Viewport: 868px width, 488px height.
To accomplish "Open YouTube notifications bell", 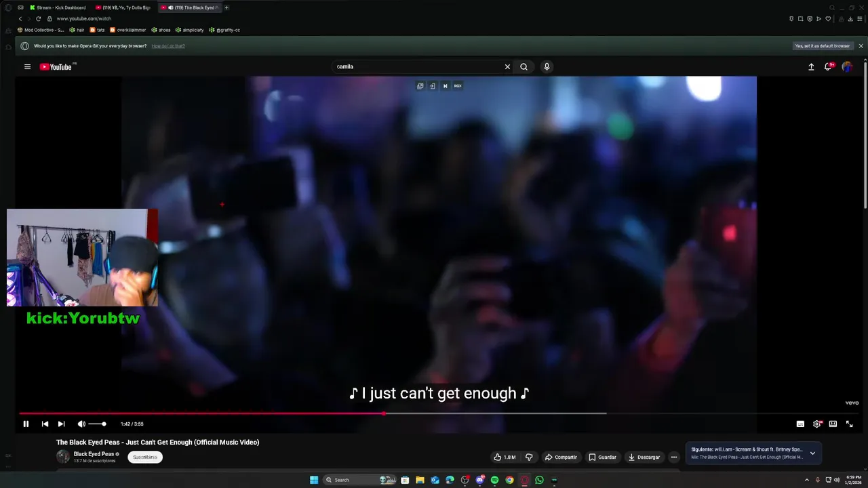I will coord(828,66).
